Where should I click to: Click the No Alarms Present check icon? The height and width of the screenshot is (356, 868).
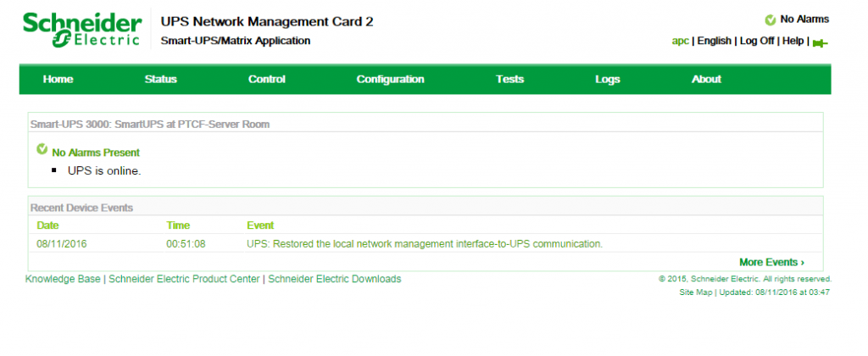coord(42,150)
